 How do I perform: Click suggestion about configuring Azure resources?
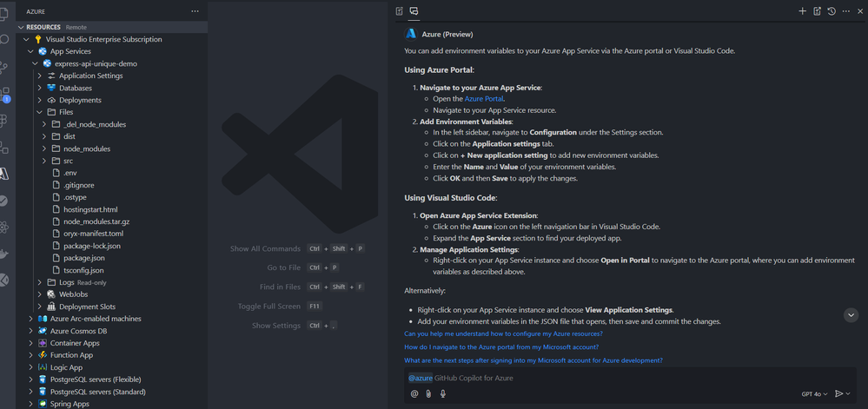pos(503,333)
